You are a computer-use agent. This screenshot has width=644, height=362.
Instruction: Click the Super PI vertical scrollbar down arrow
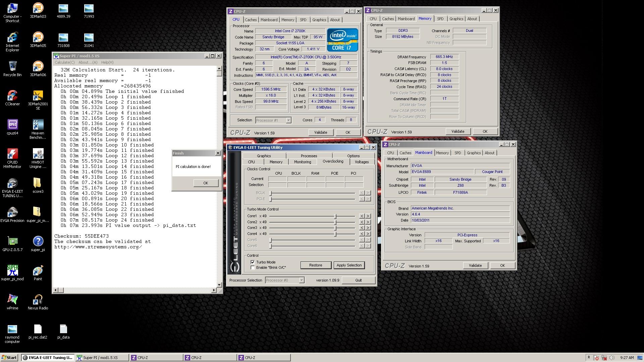tap(219, 285)
